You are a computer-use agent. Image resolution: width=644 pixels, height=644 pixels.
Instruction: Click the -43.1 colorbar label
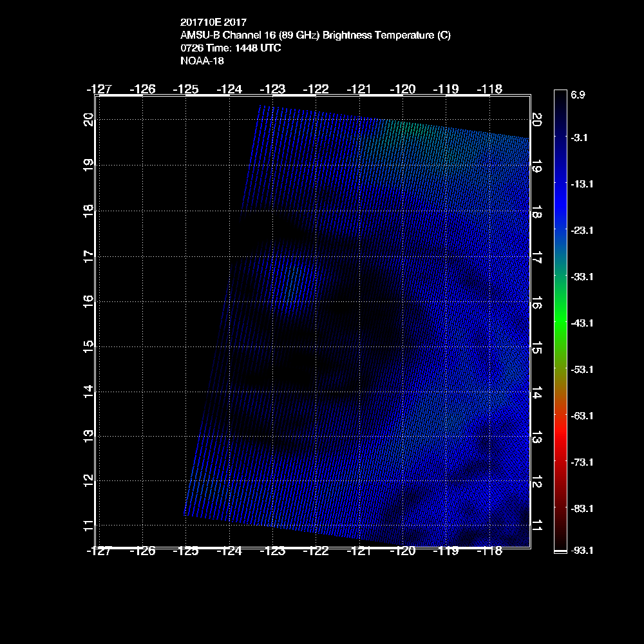point(582,323)
